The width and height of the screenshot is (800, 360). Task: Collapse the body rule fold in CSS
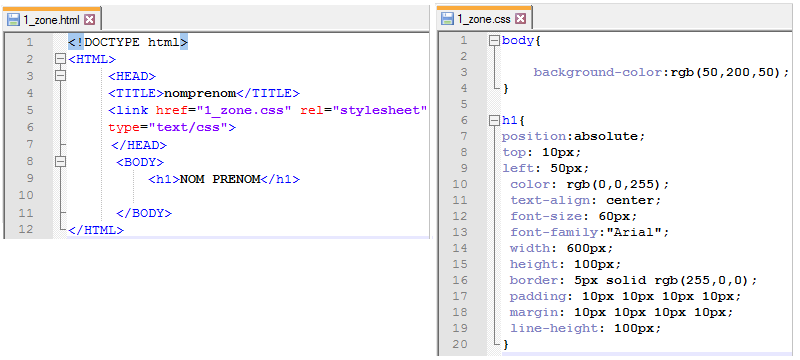[x=493, y=41]
